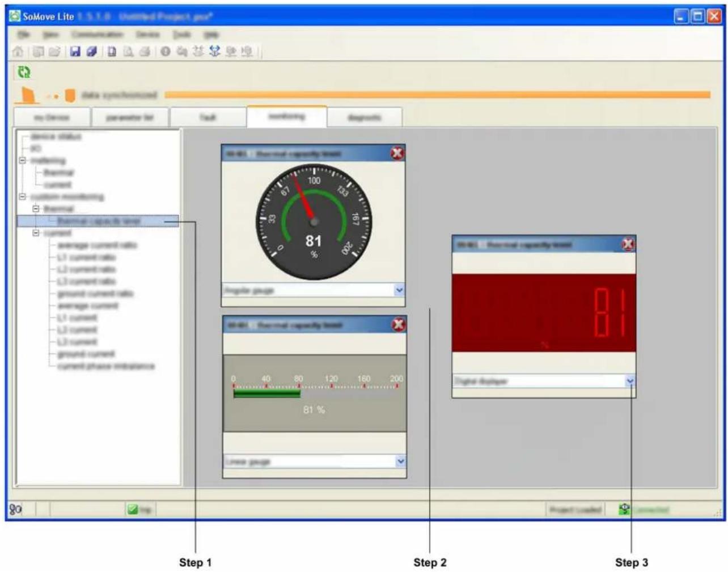Select the I/O tree item

pos(36,149)
